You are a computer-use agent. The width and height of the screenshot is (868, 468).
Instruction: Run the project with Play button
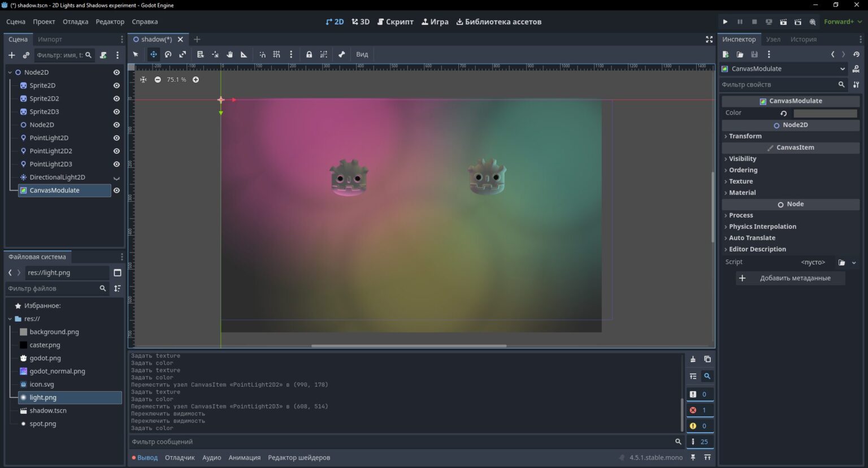tap(725, 21)
